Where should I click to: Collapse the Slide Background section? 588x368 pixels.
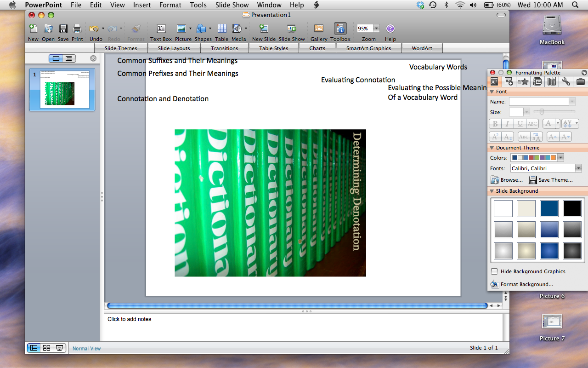tap(492, 191)
